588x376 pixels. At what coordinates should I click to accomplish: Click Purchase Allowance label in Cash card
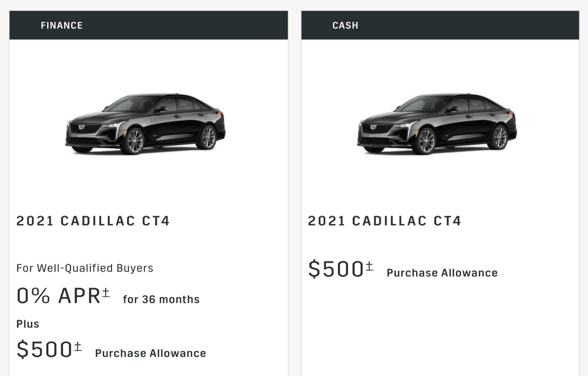[442, 273]
